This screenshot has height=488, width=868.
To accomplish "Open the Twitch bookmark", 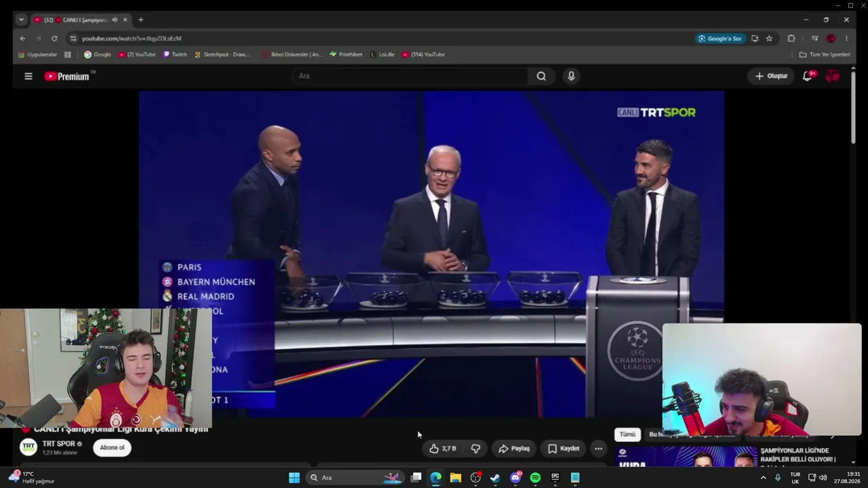I will pyautogui.click(x=175, y=54).
